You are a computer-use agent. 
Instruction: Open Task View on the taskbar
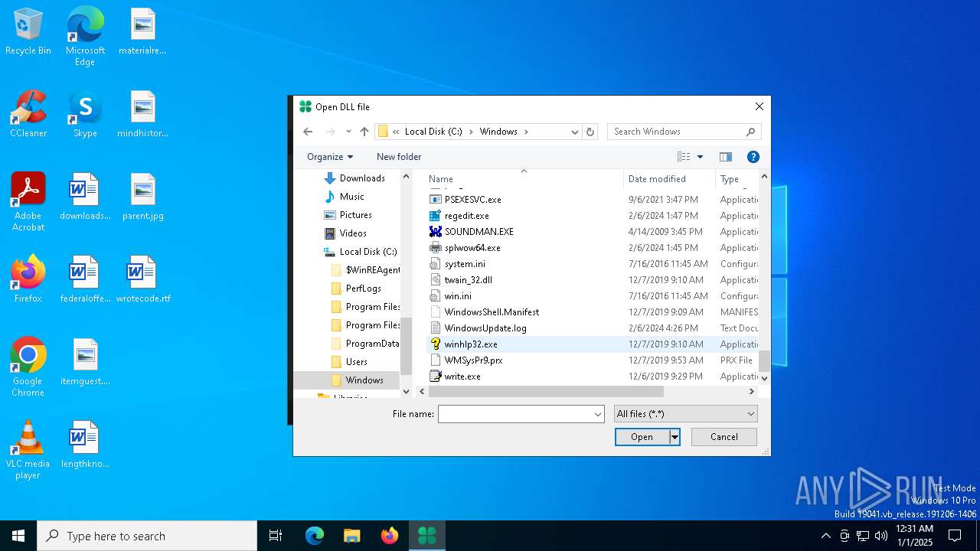pyautogui.click(x=276, y=536)
